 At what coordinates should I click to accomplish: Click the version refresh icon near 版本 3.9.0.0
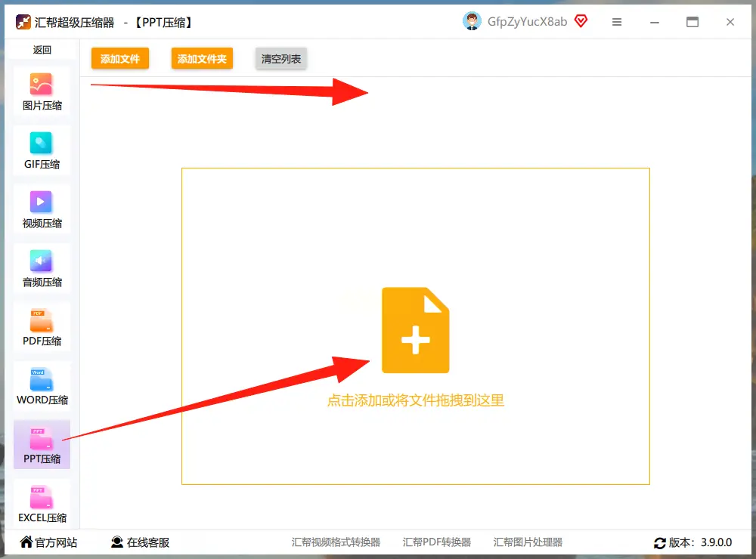(x=660, y=542)
